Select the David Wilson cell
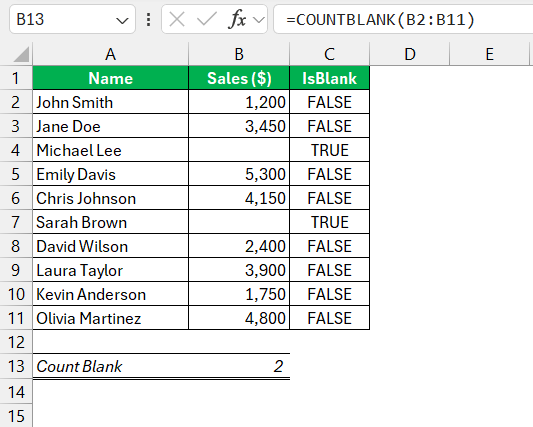 click(x=110, y=246)
